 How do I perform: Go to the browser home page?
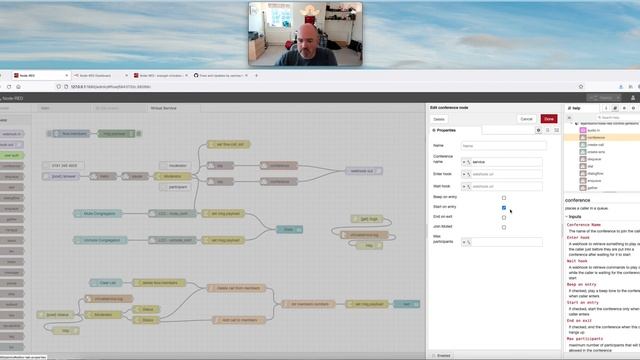(18, 87)
